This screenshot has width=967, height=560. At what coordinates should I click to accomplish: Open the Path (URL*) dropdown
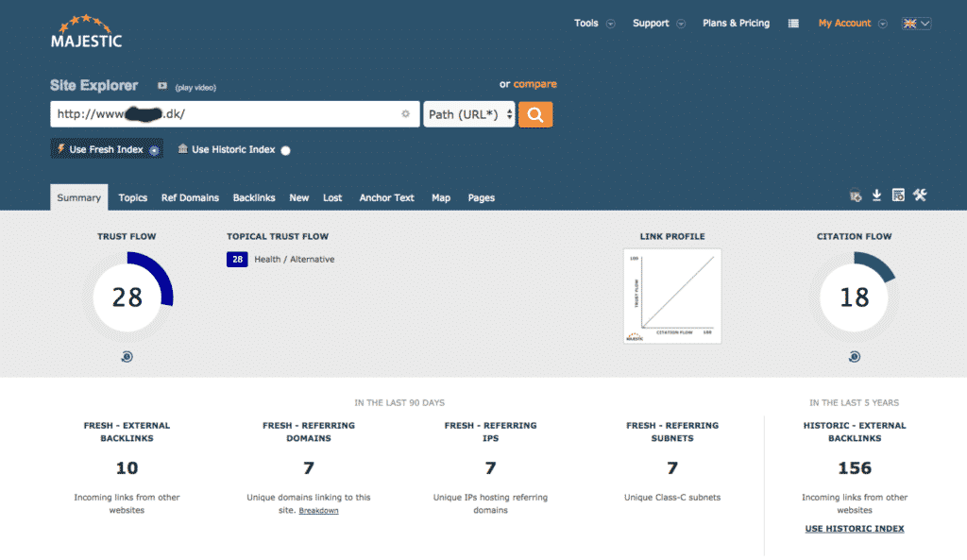pyautogui.click(x=468, y=114)
